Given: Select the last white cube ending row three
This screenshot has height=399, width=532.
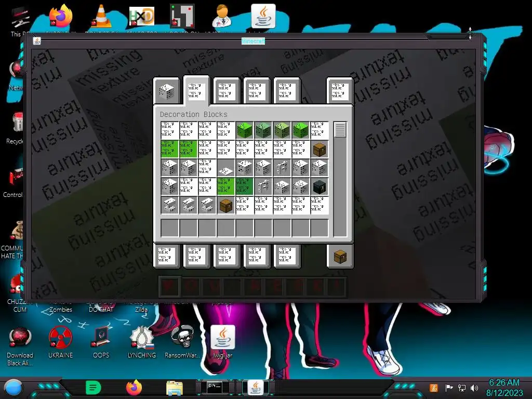Looking at the screenshot, I should pyautogui.click(x=320, y=168).
